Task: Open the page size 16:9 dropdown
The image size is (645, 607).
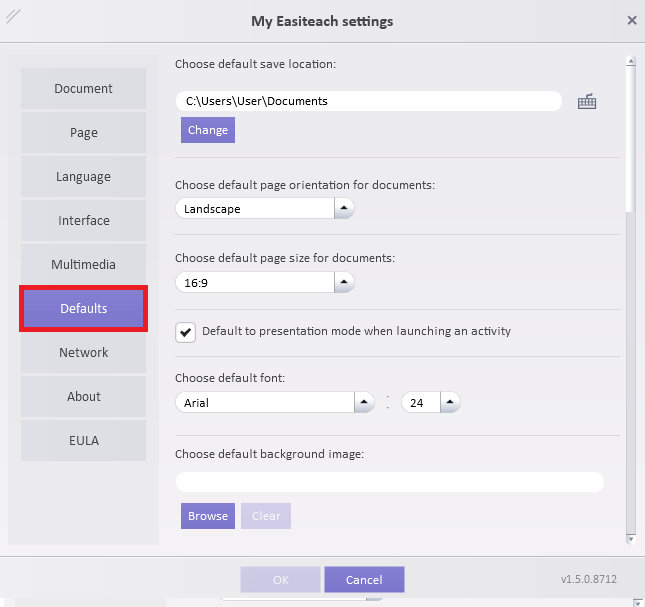Action: pos(343,283)
